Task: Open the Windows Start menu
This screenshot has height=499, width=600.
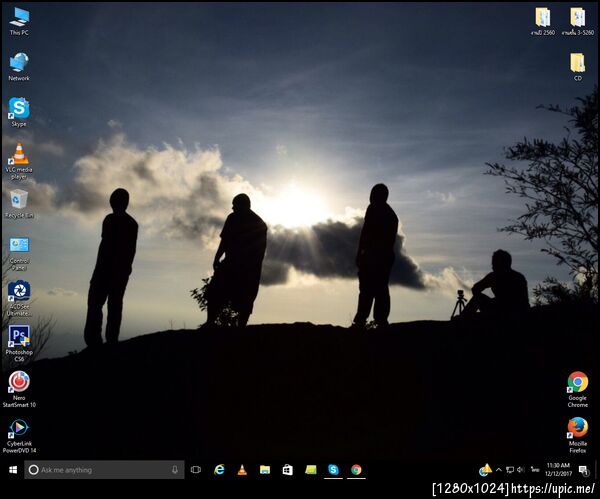Action: 13,470
